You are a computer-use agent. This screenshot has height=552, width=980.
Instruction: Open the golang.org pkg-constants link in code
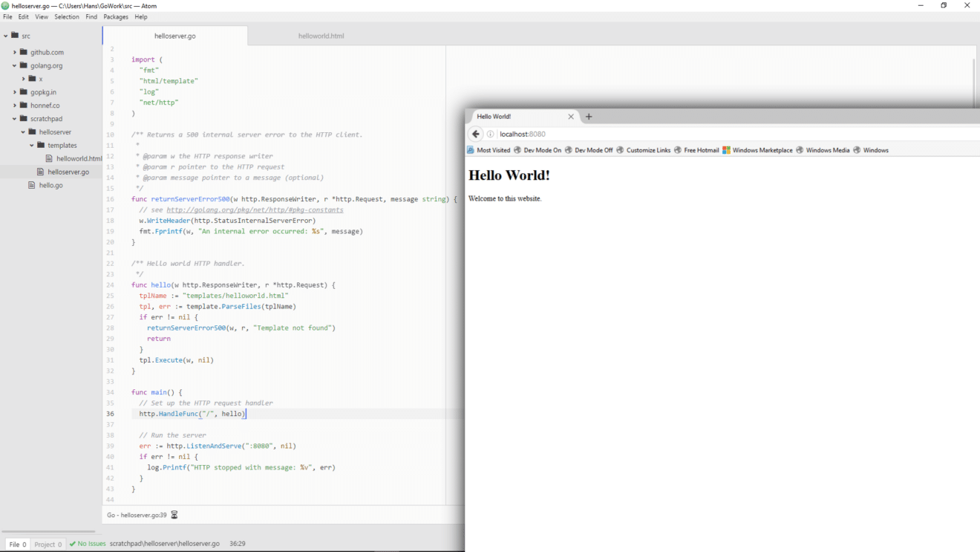pos(255,210)
